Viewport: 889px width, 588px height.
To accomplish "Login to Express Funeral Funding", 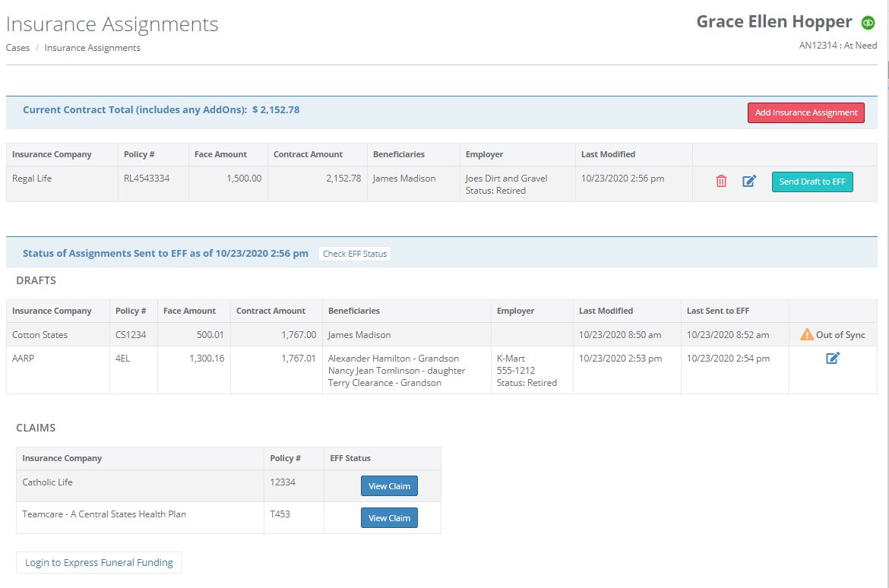I will (97, 562).
